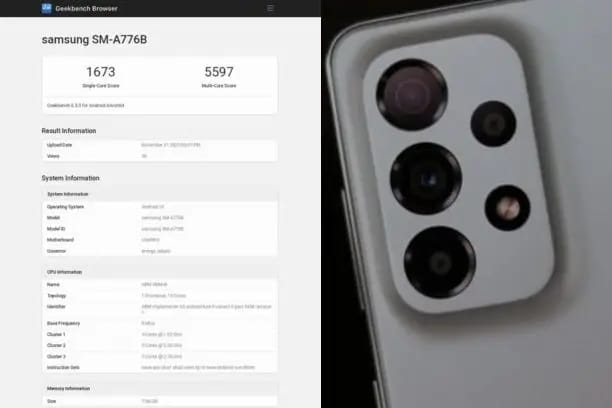Click the Result Information heading
Viewport: 612px width, 408px height.
tap(69, 131)
